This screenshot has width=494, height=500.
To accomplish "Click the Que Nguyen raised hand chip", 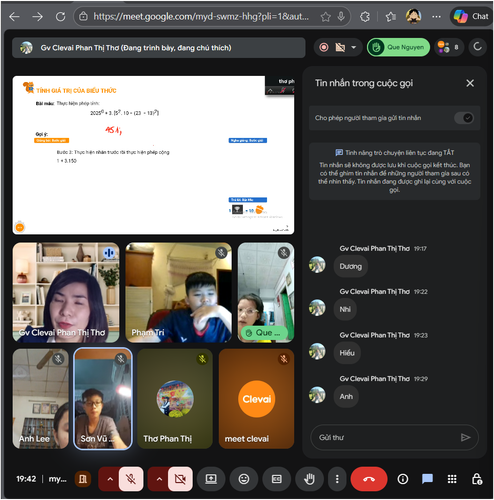I will click(x=398, y=47).
